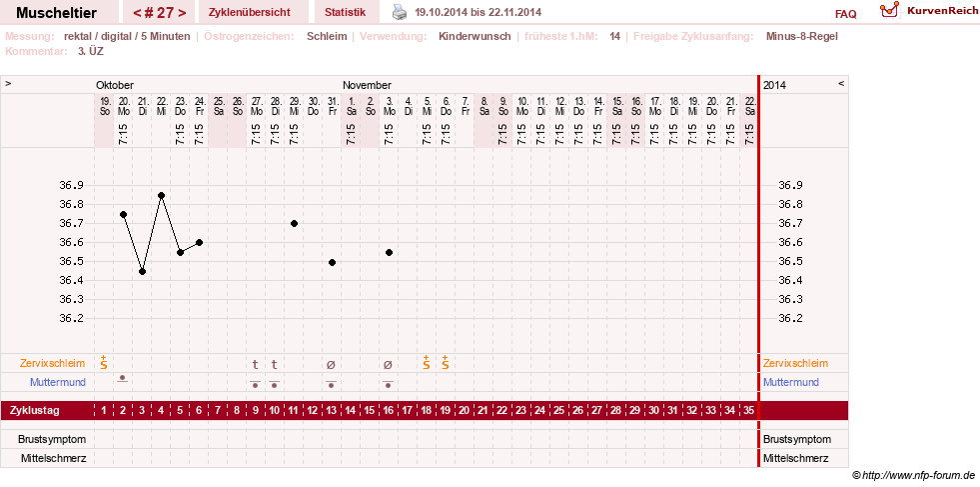Click cycle day 1 in Zyklustag row

click(104, 411)
